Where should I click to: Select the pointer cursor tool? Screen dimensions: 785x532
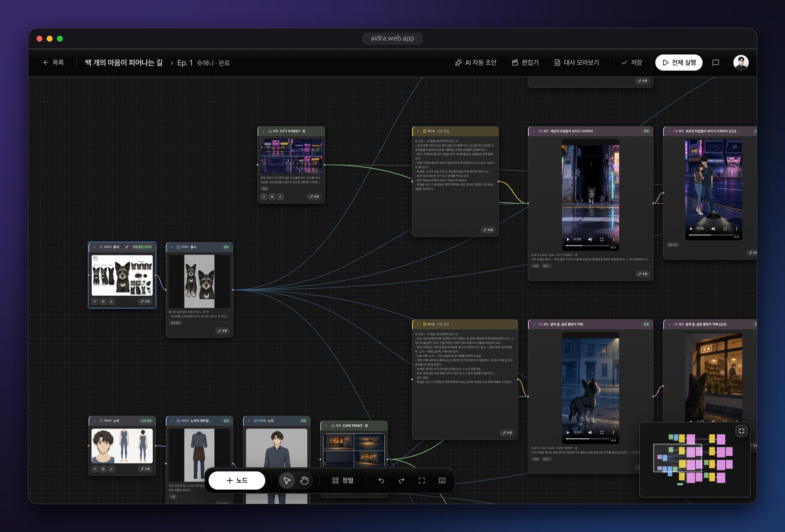287,481
